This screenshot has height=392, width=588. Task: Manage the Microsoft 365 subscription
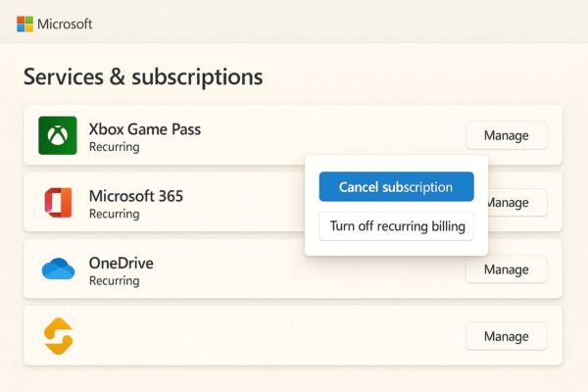(516, 203)
